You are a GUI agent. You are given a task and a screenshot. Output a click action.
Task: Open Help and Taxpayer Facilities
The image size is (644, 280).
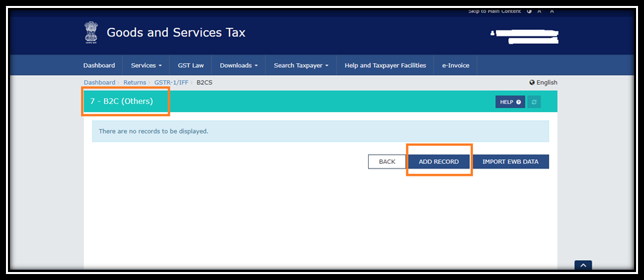tap(385, 66)
